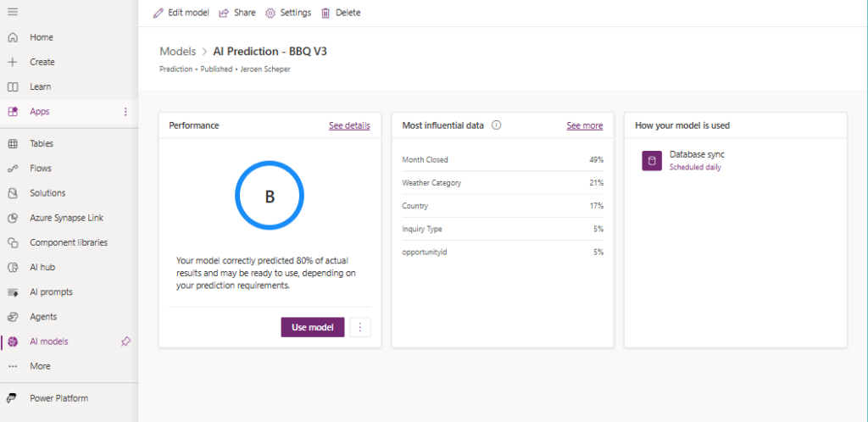Screen dimensions: 868x422
Task: Click the Home house icon
Action: point(13,37)
